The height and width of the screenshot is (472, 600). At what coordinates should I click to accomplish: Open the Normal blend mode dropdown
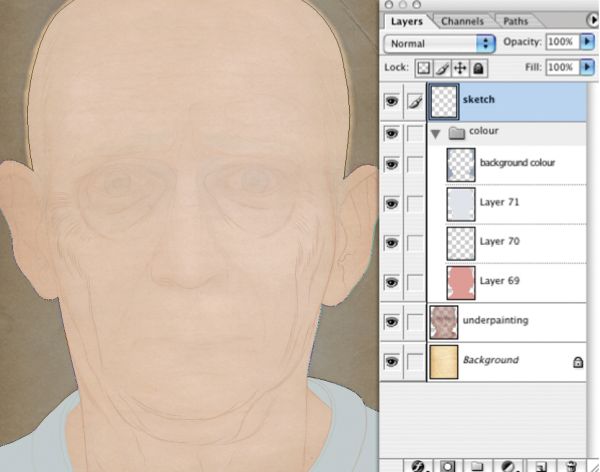coord(439,43)
